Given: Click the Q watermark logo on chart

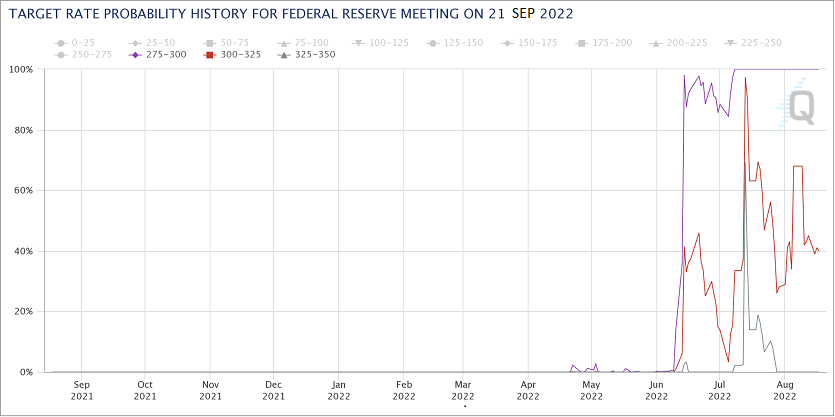Looking at the screenshot, I should (x=796, y=105).
